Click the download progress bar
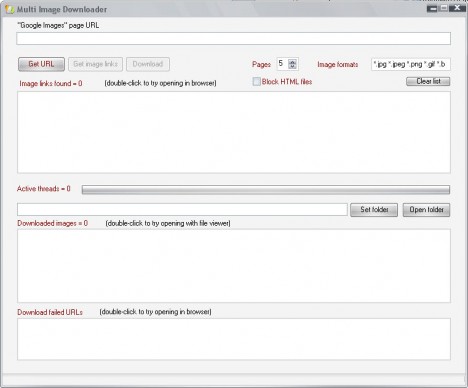The height and width of the screenshot is (388, 468). [x=266, y=190]
